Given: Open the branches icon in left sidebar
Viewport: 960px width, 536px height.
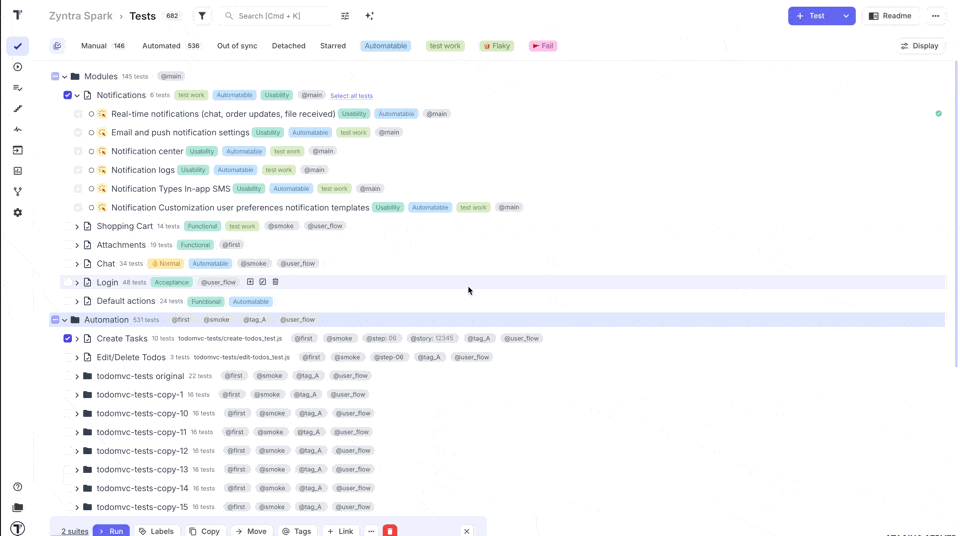Looking at the screenshot, I should point(17,192).
